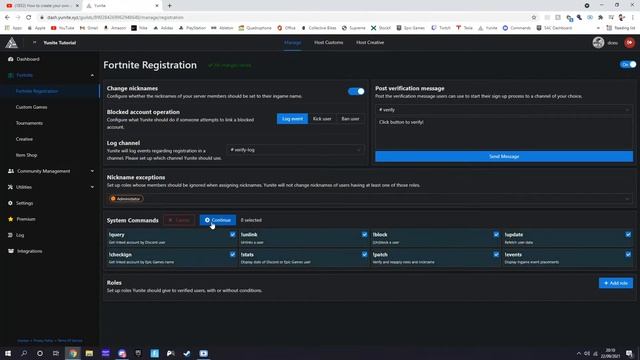
Task: Open Creative in the sidebar
Action: coord(24,139)
